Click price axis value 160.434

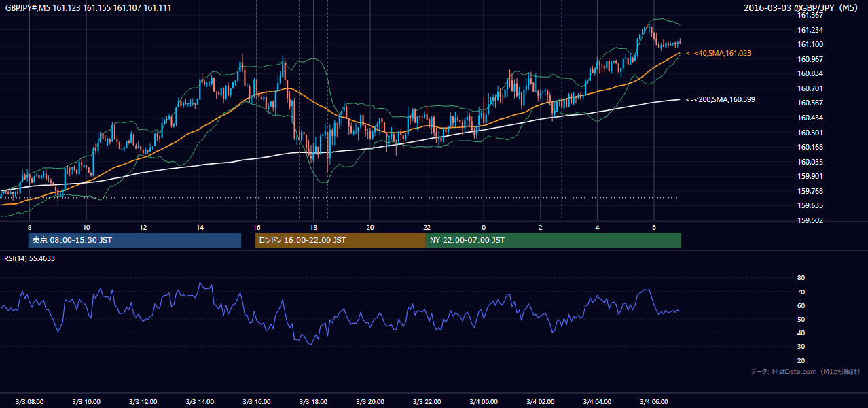point(810,118)
